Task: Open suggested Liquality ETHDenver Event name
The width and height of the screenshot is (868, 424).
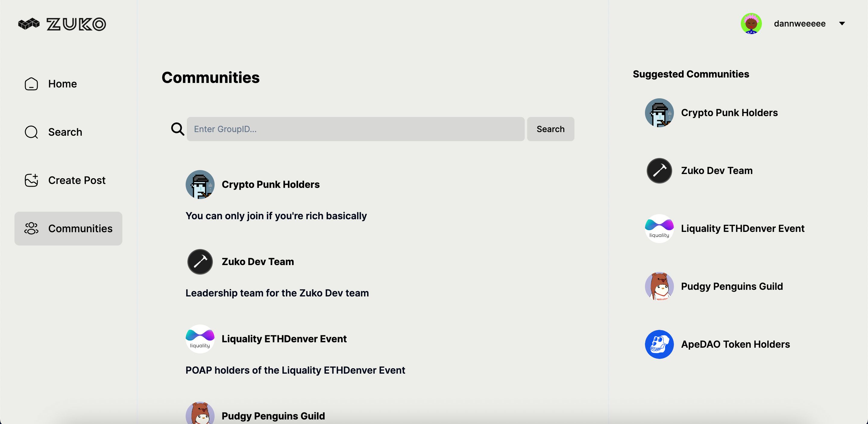Action: tap(743, 229)
